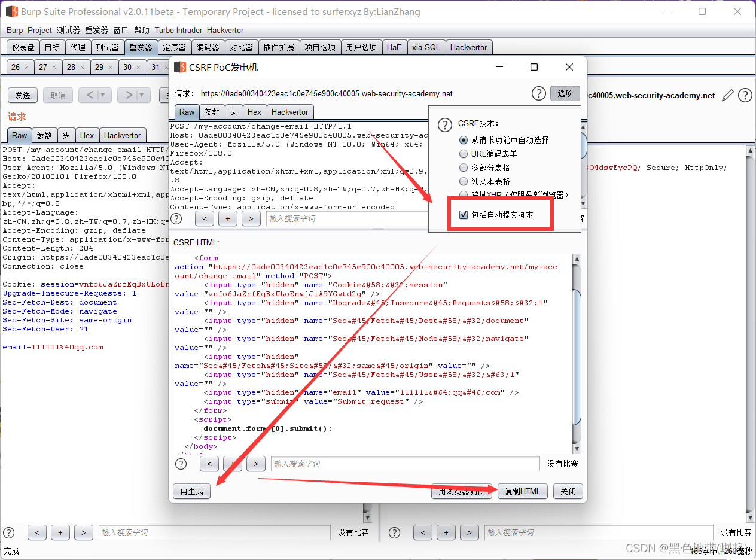Open Hackvertor tab in Repeater request panel
This screenshot has width=756, height=560.
point(122,135)
